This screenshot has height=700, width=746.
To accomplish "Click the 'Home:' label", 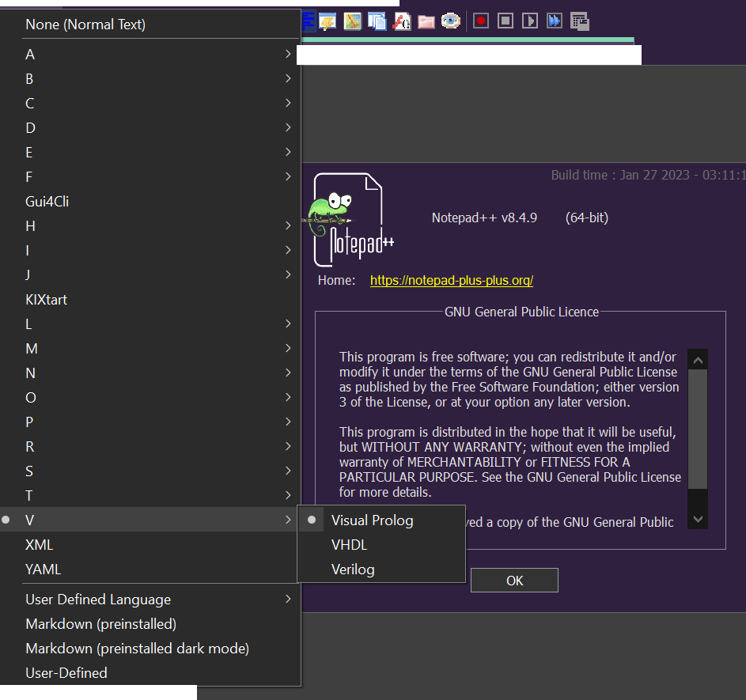I will pyautogui.click(x=336, y=281).
